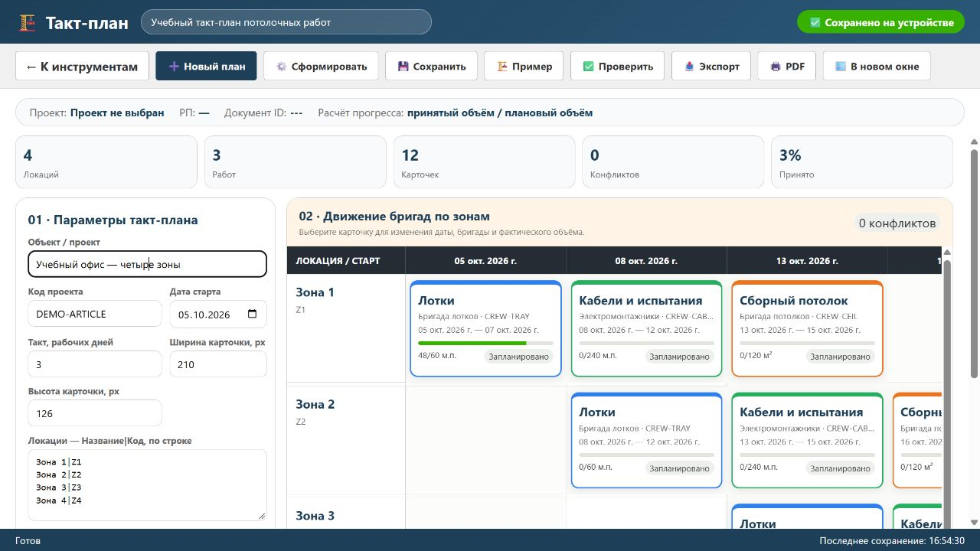The height and width of the screenshot is (551, 980).
Task: Click the Экспорт button label
Action: (x=720, y=67)
